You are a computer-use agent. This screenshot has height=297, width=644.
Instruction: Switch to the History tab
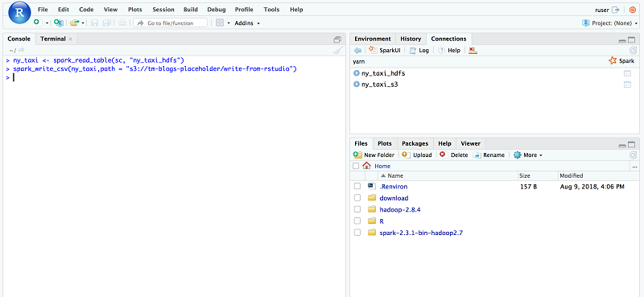point(411,39)
